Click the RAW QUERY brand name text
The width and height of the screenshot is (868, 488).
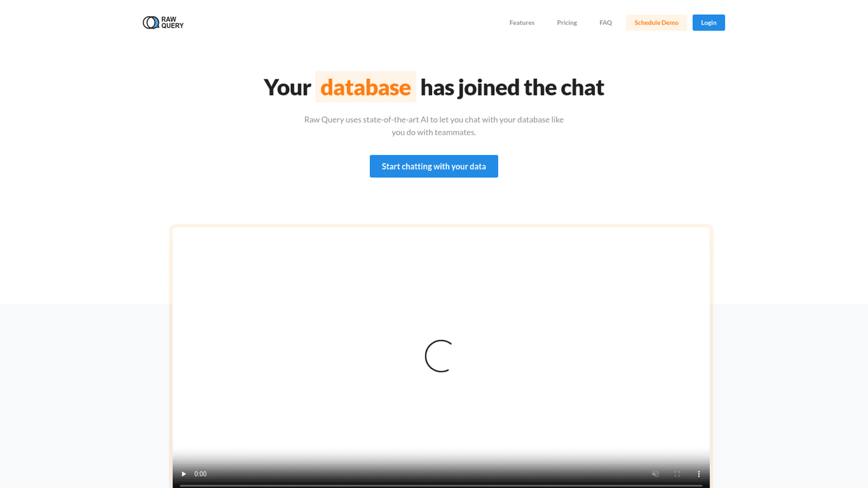click(172, 23)
